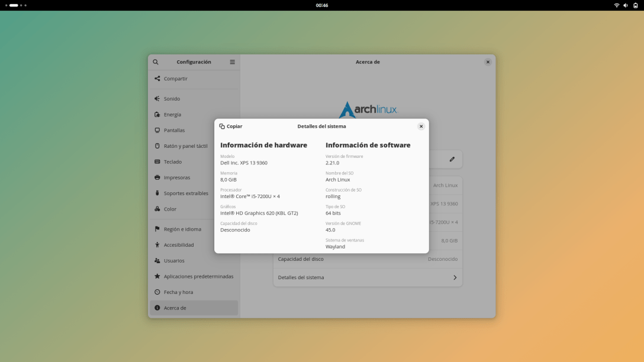Click the people icon beside Usuarios
Viewport: 644px width, 362px height.
pyautogui.click(x=157, y=261)
